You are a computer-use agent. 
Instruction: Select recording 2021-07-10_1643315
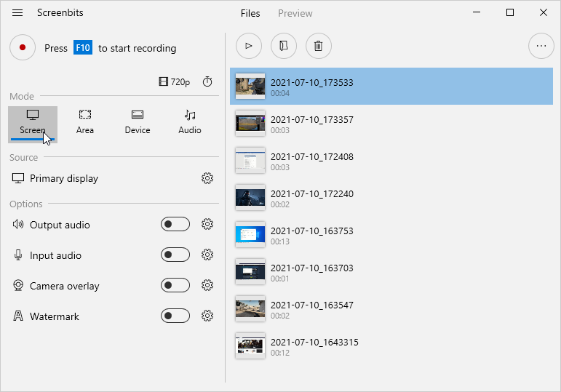coord(391,346)
